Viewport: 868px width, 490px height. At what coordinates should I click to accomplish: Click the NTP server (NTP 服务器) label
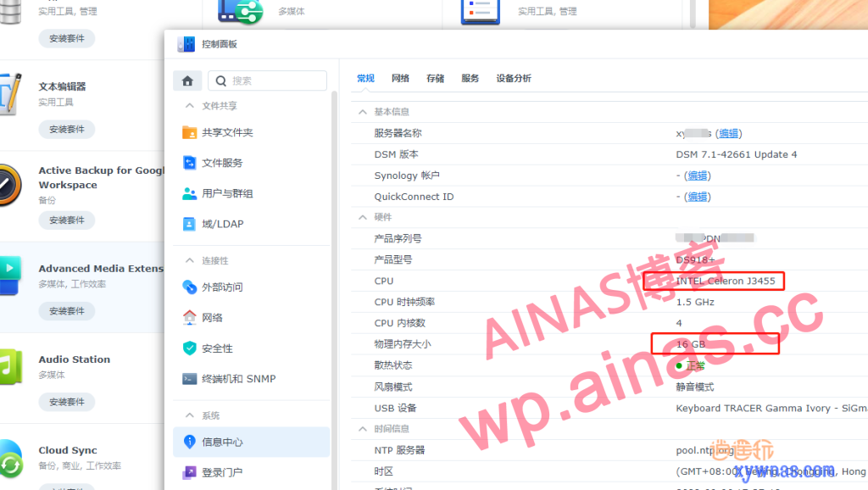399,450
